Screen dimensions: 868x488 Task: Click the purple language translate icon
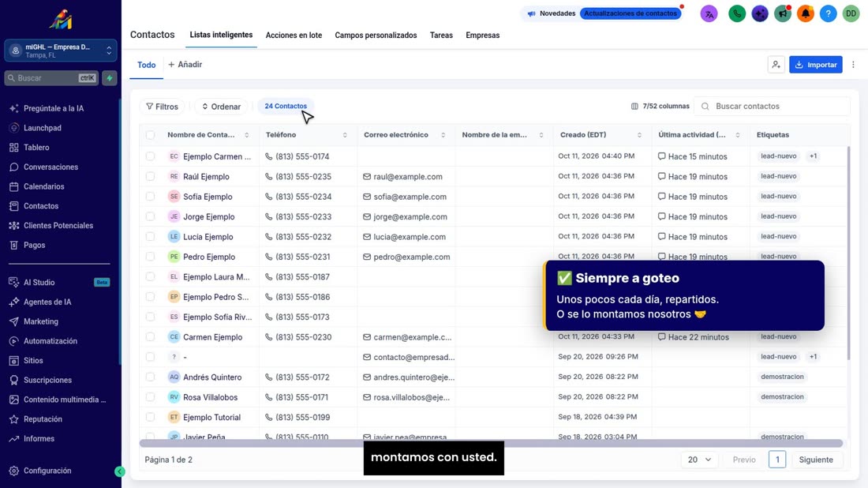709,13
